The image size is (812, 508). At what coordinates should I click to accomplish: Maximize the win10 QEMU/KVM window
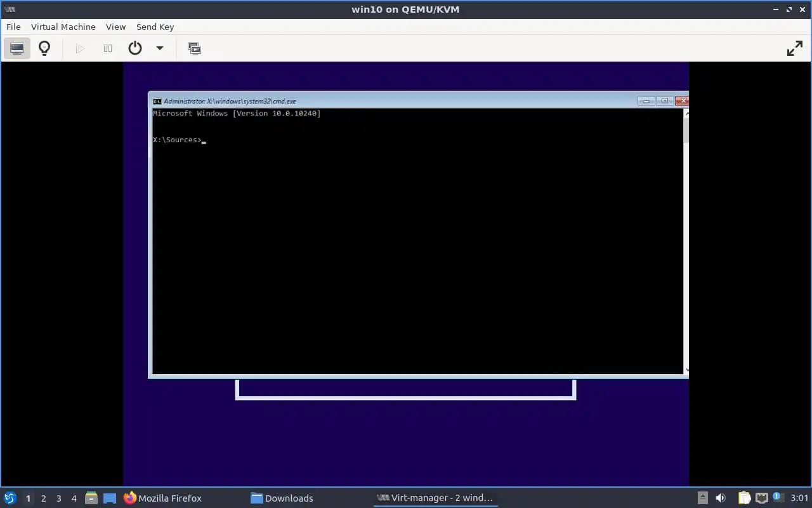point(790,10)
